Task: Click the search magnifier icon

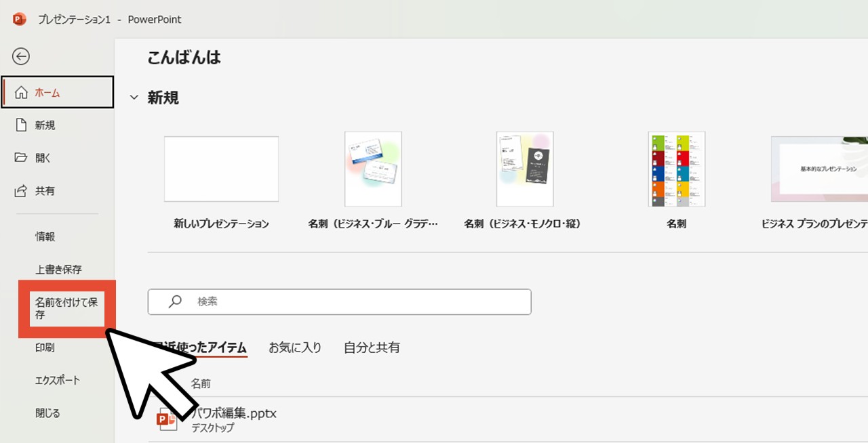Action: [174, 301]
